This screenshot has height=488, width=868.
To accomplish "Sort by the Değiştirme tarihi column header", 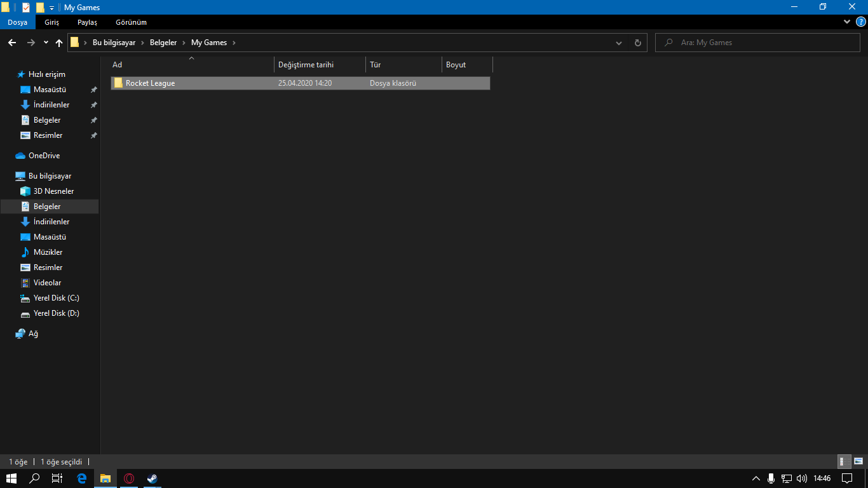I will tap(320, 65).
